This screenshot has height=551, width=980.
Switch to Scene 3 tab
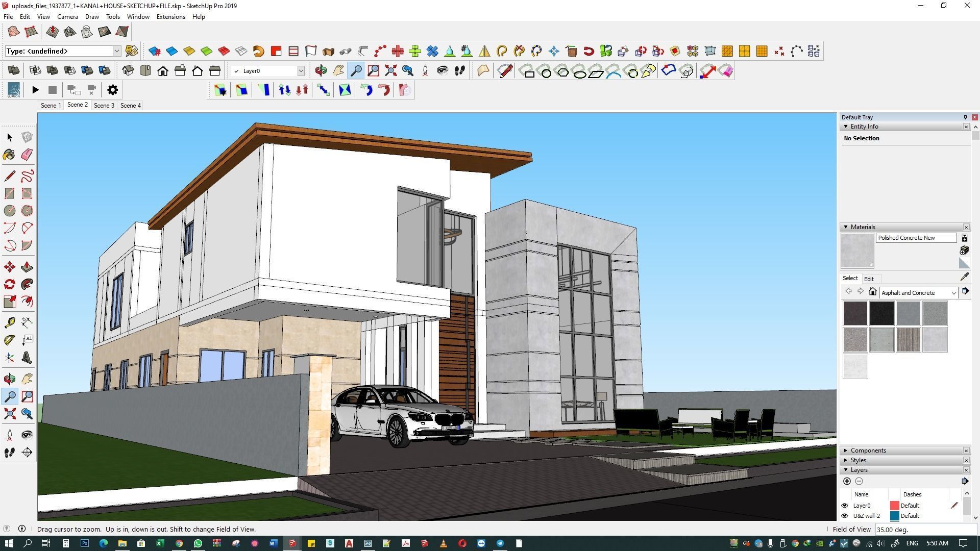point(104,106)
